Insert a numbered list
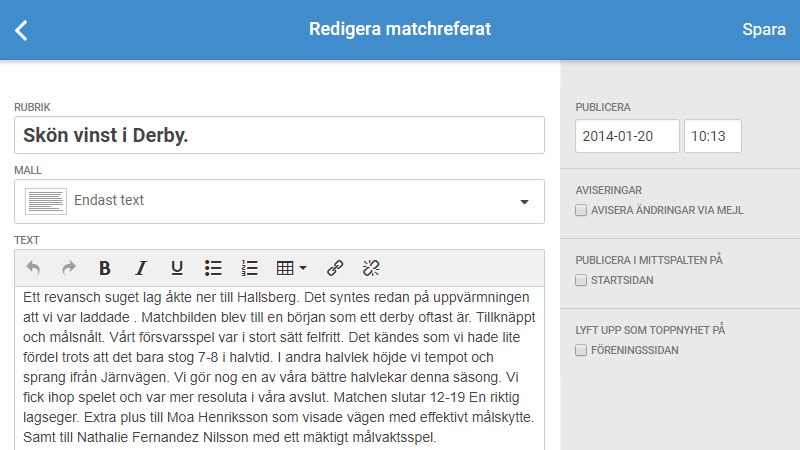This screenshot has width=800, height=450. pos(250,268)
